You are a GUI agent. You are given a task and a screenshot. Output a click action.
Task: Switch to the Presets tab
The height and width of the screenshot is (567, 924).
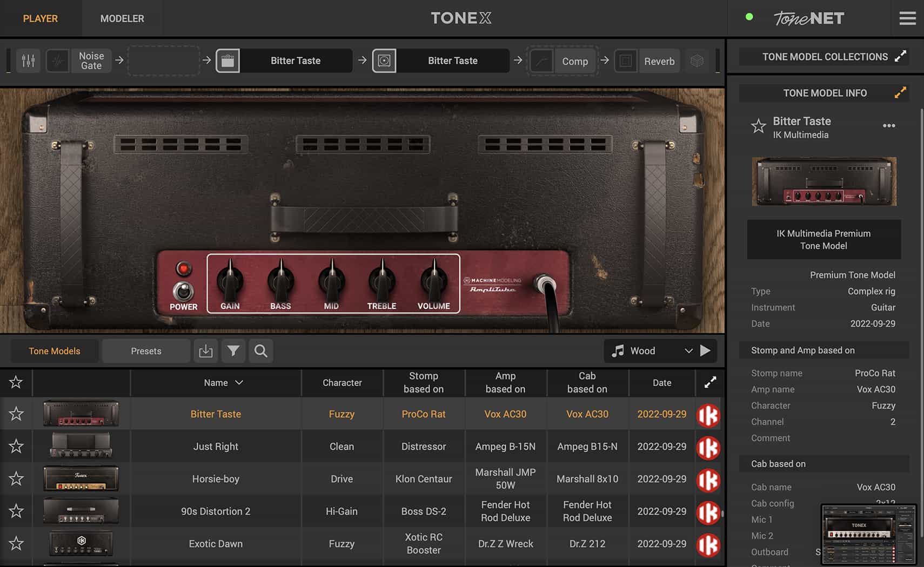145,350
